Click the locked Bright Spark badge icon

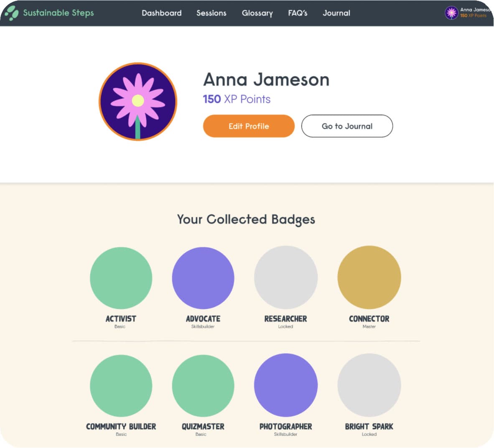369,385
